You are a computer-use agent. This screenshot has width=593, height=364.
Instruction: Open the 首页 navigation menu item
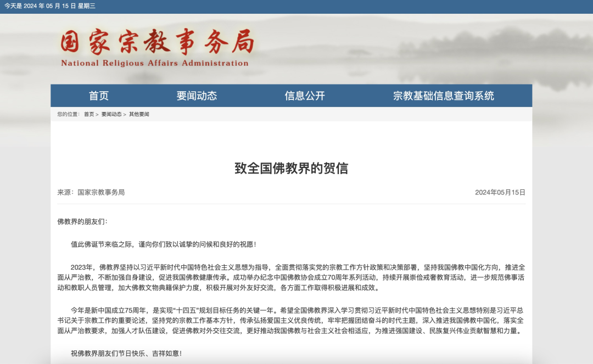coord(99,96)
